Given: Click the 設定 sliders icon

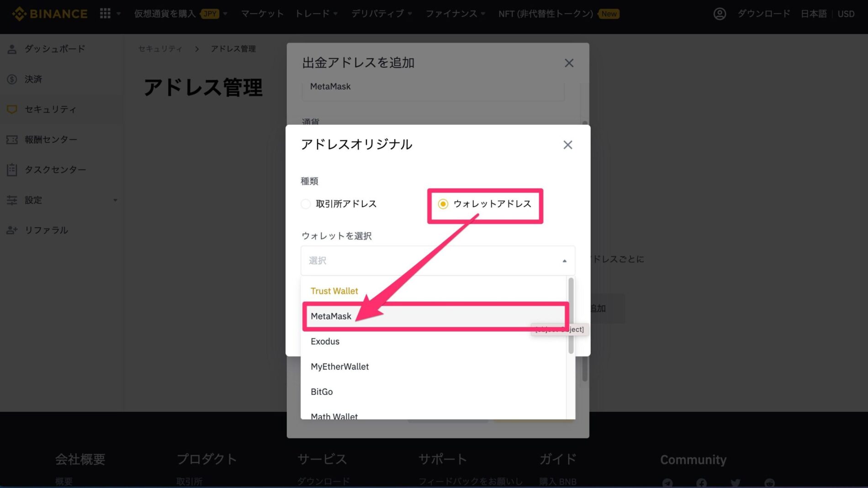Looking at the screenshot, I should [12, 200].
